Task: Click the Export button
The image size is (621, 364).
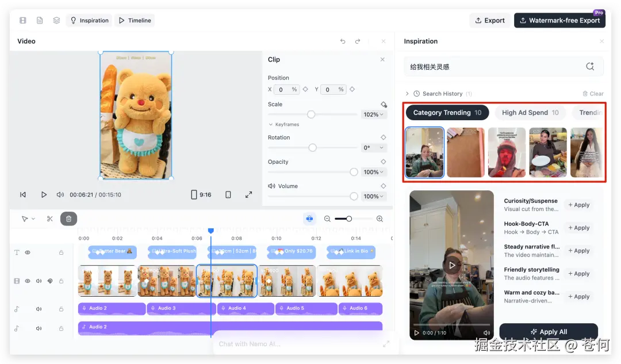Action: click(490, 20)
